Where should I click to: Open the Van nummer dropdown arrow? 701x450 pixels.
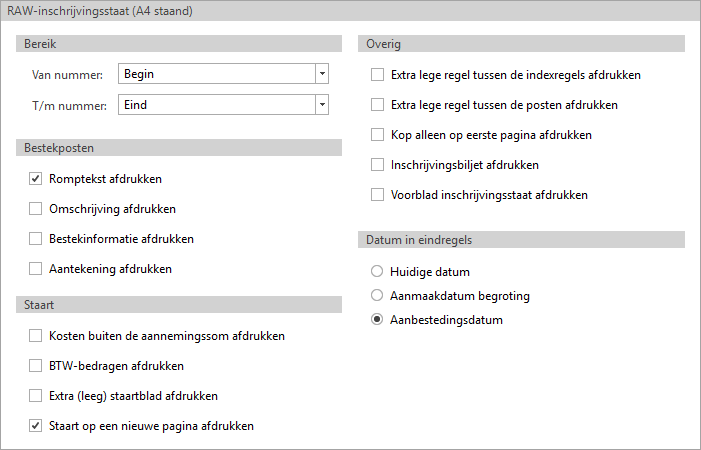(321, 73)
